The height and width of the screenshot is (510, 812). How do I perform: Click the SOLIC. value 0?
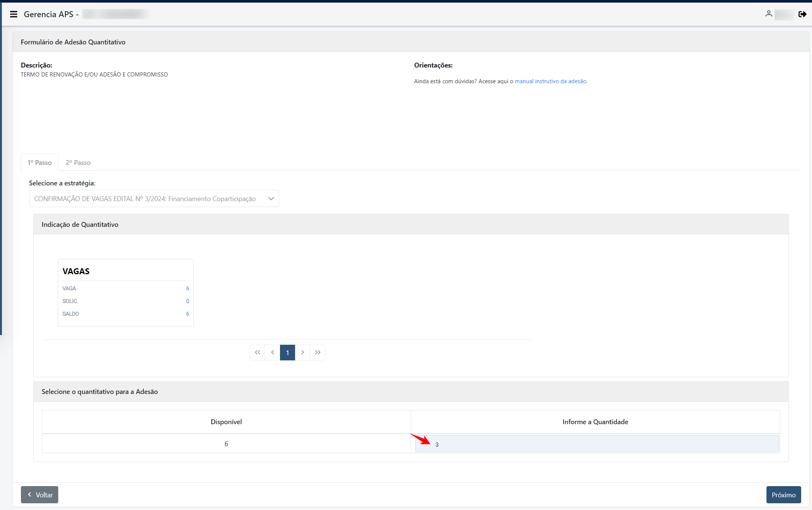[x=187, y=301]
